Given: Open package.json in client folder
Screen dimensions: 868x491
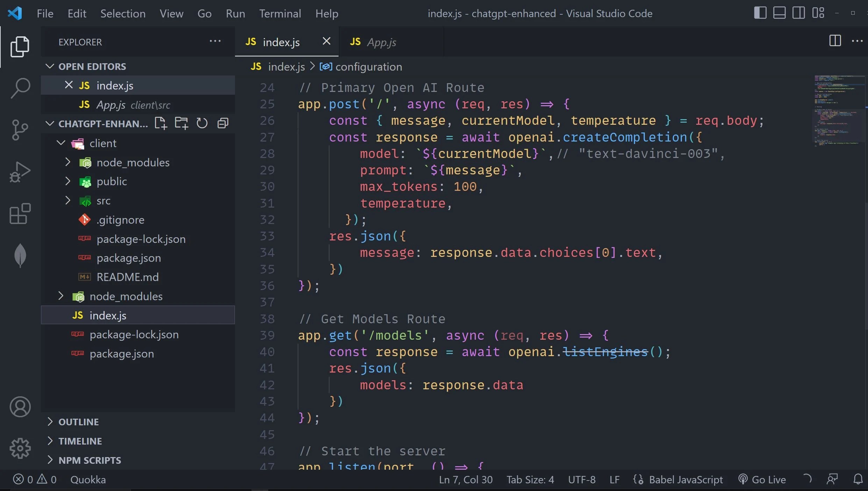Looking at the screenshot, I should point(128,258).
